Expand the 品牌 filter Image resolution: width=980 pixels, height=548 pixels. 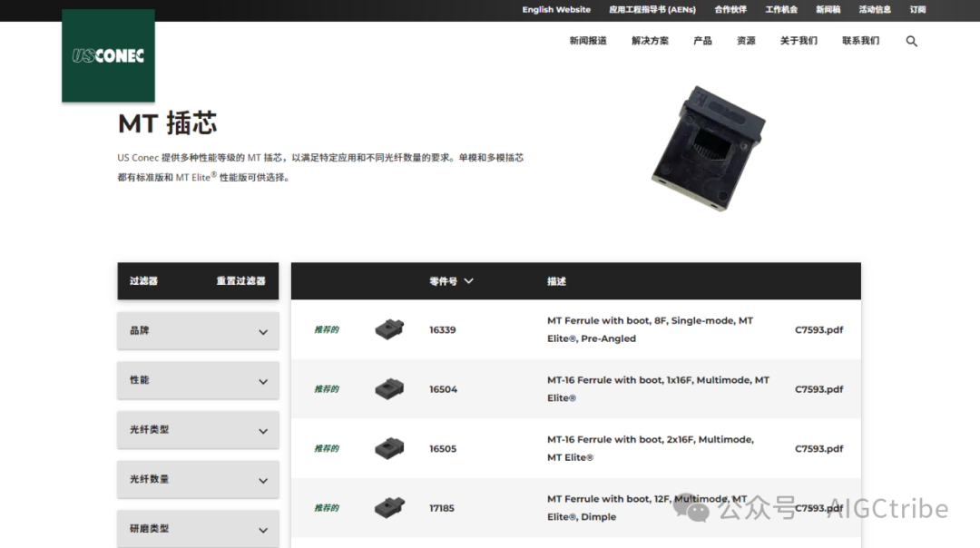pyautogui.click(x=198, y=330)
